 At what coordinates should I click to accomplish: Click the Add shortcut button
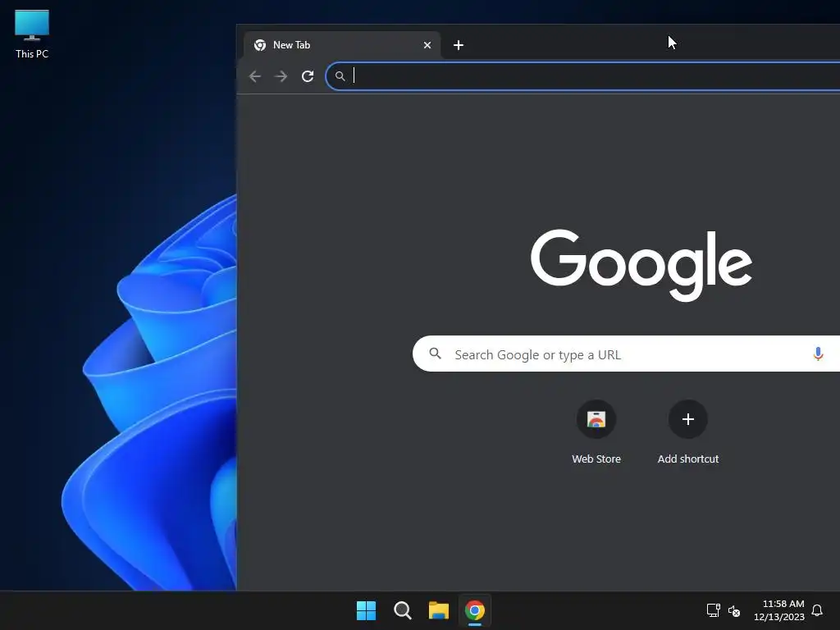click(688, 431)
